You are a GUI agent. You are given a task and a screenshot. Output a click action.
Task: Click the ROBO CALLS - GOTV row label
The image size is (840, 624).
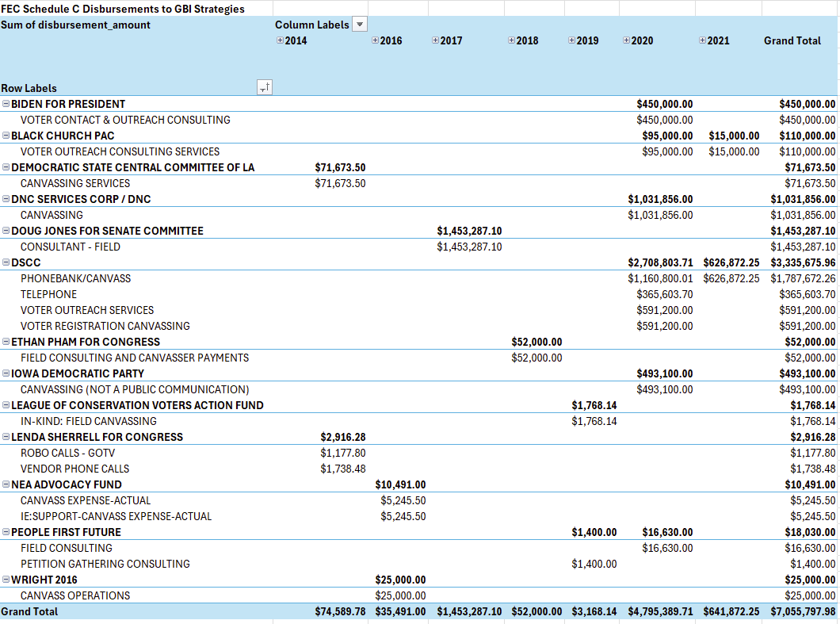pyautogui.click(x=67, y=453)
